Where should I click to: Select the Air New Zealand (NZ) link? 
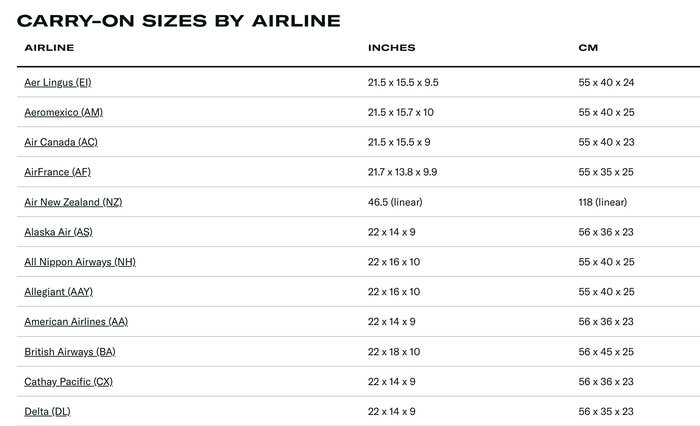point(73,202)
